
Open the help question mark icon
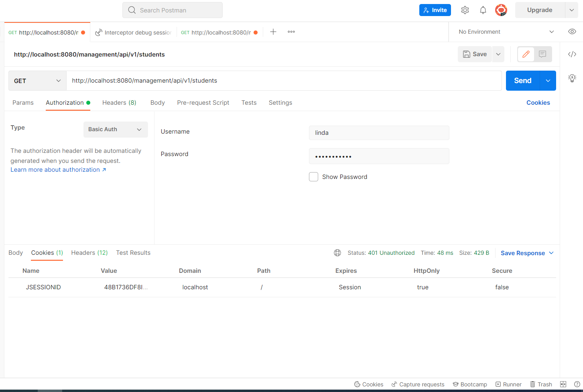pos(577,384)
